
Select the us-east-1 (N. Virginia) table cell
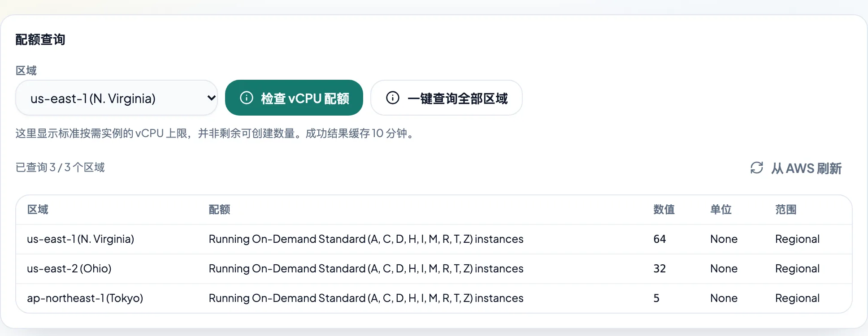[81, 239]
